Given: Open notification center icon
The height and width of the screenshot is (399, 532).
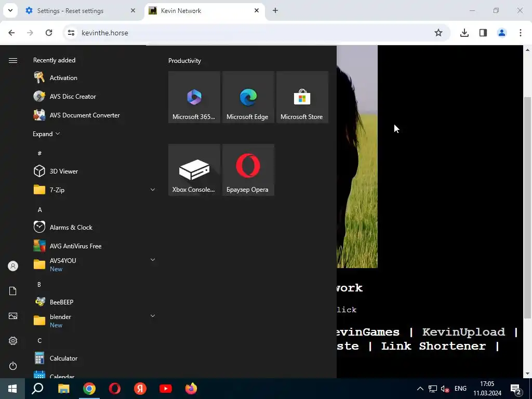Looking at the screenshot, I should tap(516, 389).
